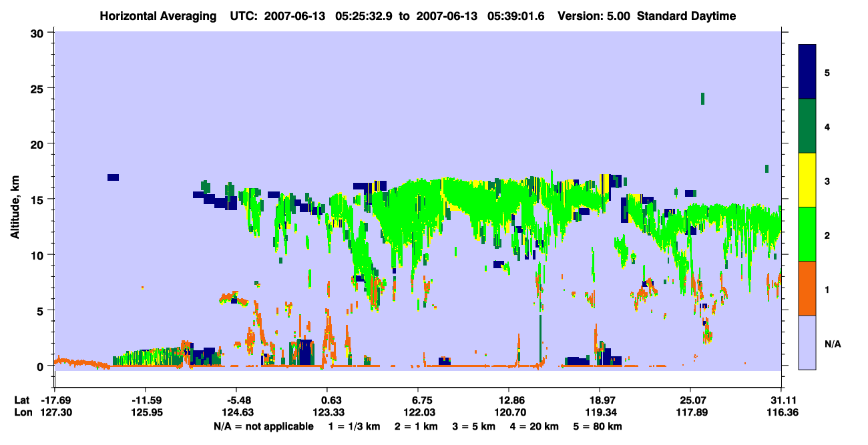Click latitude value -11.59
Viewport: 868px width, 445px height.
146,400
